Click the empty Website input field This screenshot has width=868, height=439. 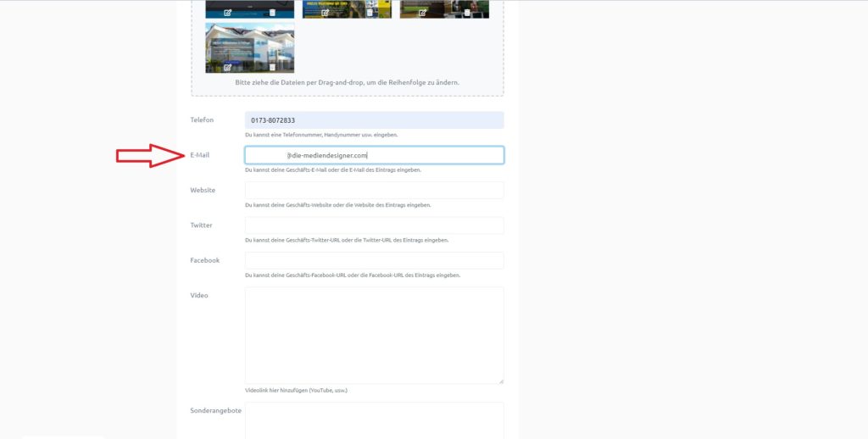(374, 191)
